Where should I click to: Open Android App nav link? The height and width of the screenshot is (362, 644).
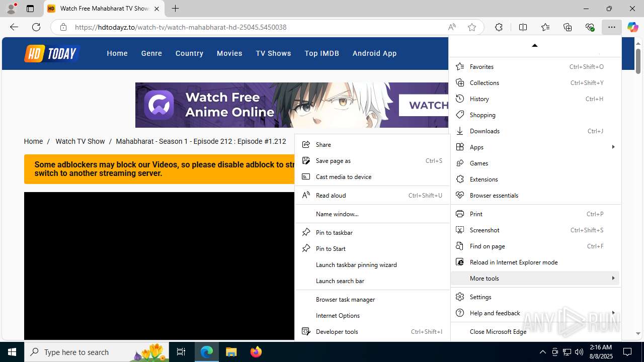point(374,53)
